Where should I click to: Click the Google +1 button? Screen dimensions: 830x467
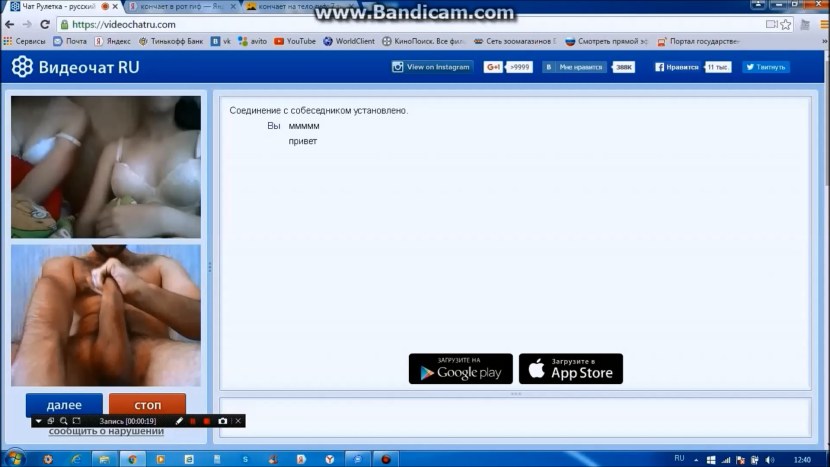coord(493,67)
